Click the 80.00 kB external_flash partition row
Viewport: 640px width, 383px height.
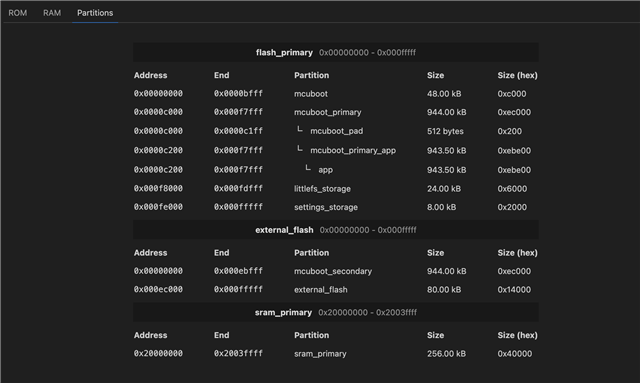(336, 289)
